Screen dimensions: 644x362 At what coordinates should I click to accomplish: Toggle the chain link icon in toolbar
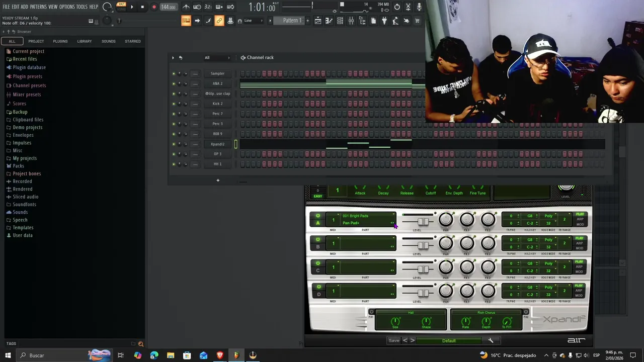(219, 21)
